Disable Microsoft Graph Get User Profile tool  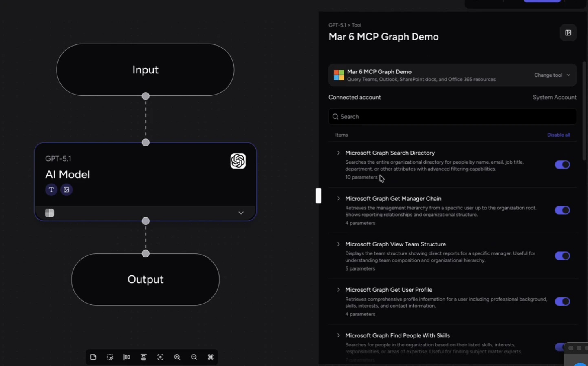click(x=562, y=302)
